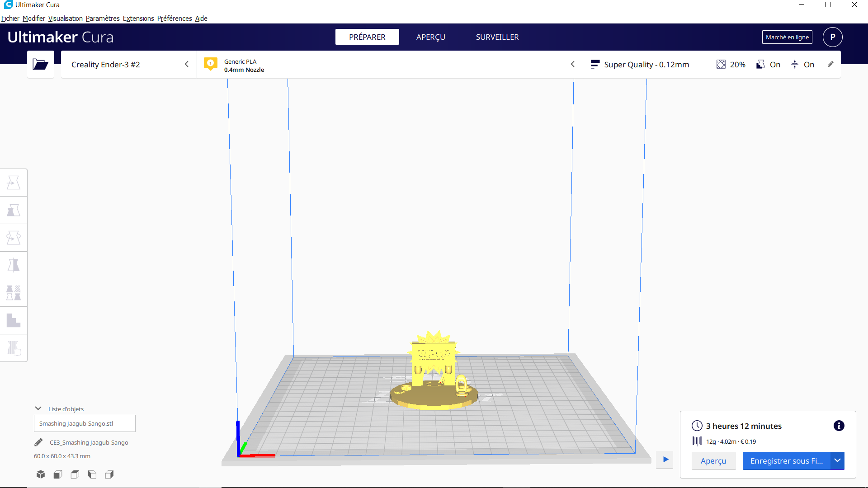Switch to 3D perspective view cube icon
Viewport: 868px width, 488px height.
click(41, 474)
